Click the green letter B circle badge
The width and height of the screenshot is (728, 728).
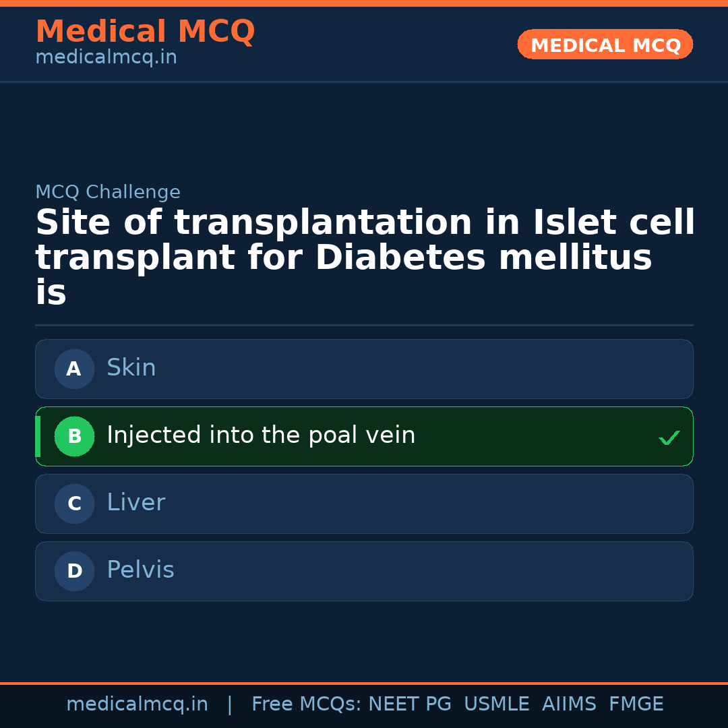(74, 436)
